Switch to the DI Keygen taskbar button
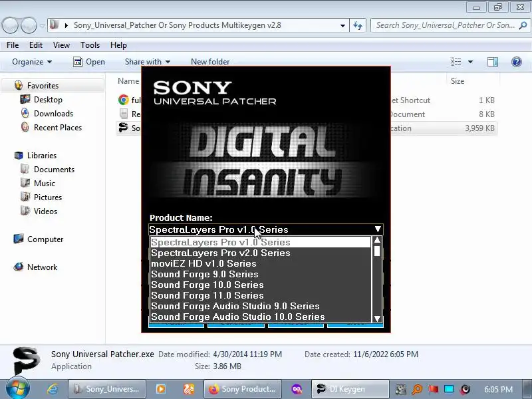Screen dimensions: 532x399 pos(350,389)
